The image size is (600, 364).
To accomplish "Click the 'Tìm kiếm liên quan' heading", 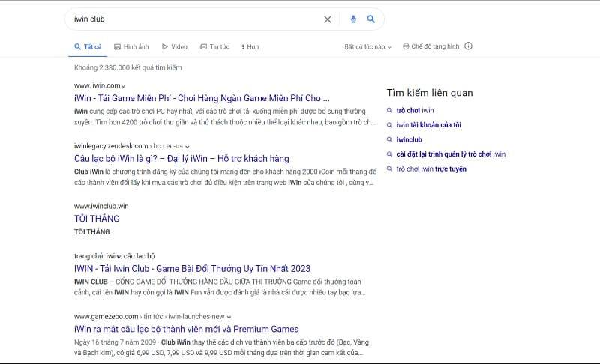I will (430, 93).
